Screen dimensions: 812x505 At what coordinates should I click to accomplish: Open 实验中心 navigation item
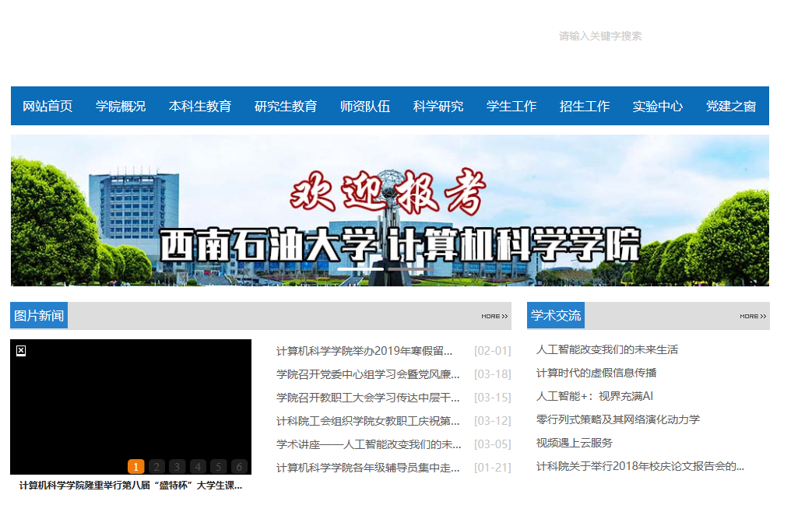click(x=658, y=106)
